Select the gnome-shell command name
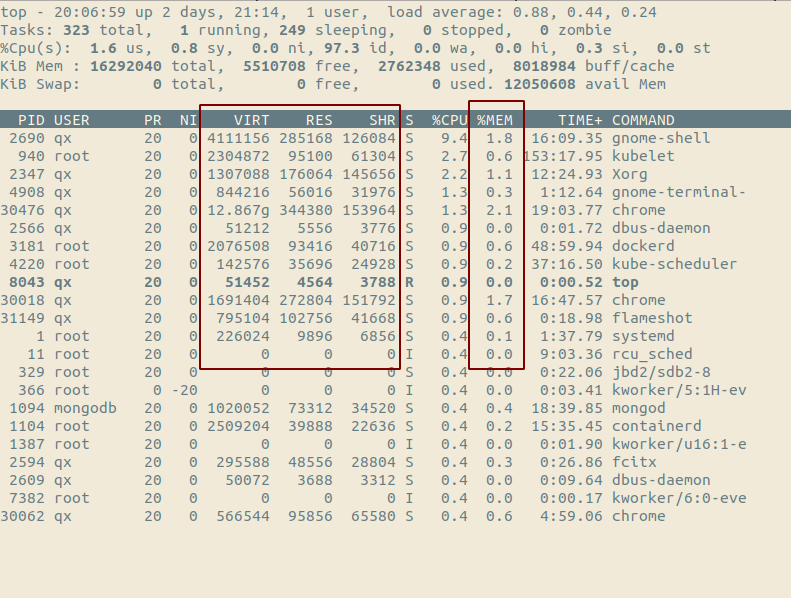Screen dimensions: 791x598 [661, 138]
